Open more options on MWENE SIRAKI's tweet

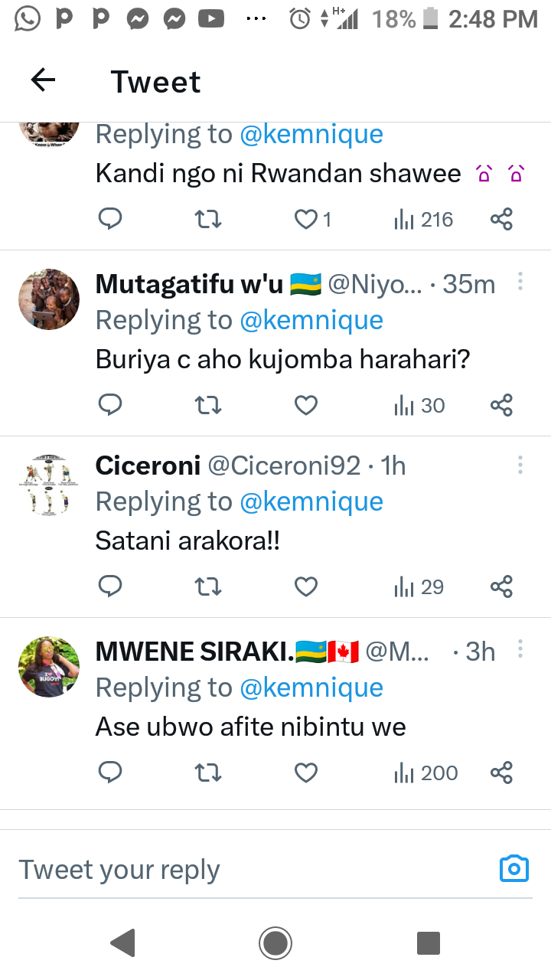pos(520,650)
